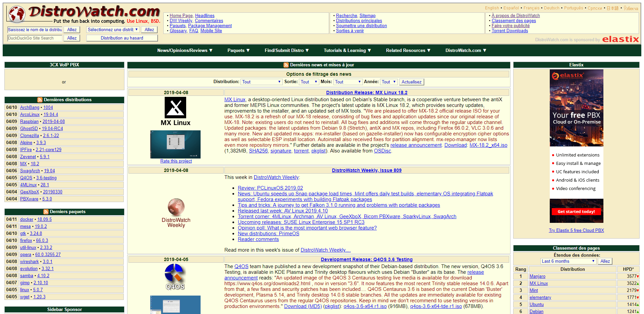
Task: Expand the News/Opinions/Reviews menu
Action: [185, 50]
